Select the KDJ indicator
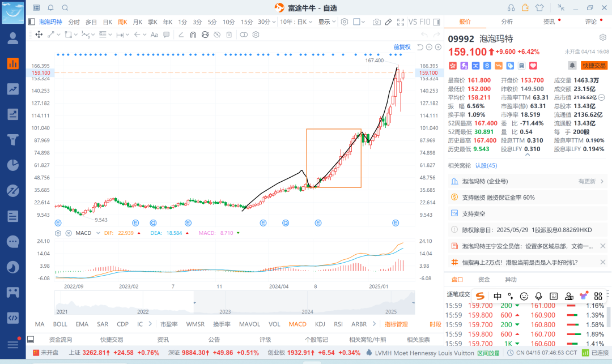Viewport: 612px width, 364px height. [320, 324]
